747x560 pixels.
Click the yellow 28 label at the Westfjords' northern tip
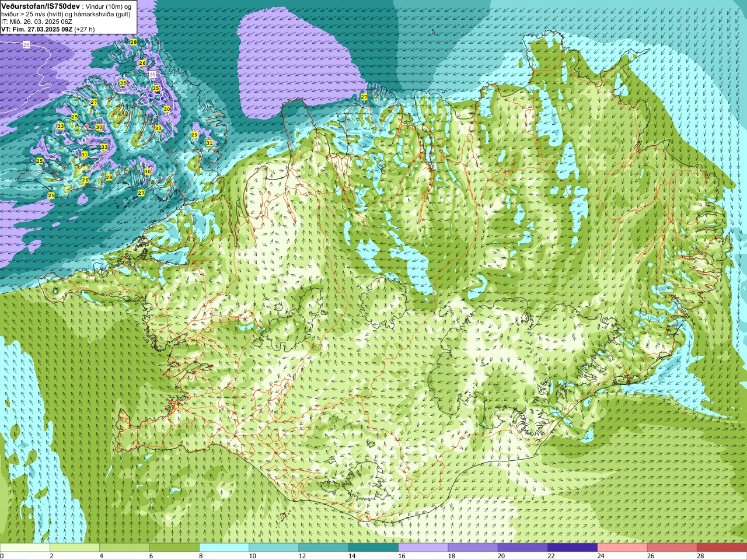[x=134, y=42]
